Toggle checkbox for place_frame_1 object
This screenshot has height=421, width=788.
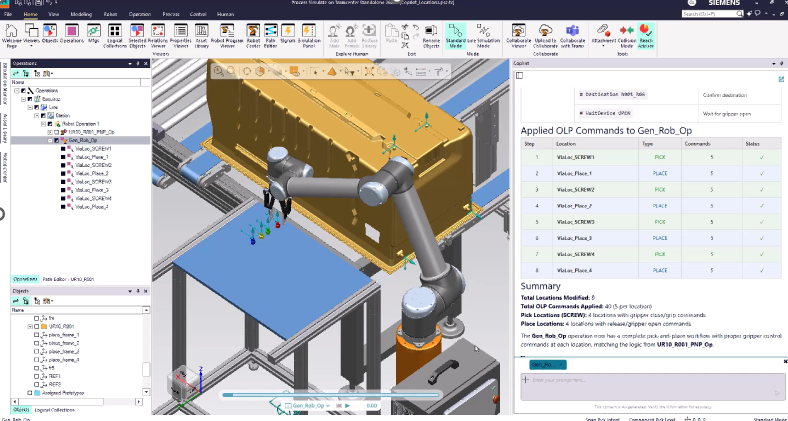pos(37,335)
